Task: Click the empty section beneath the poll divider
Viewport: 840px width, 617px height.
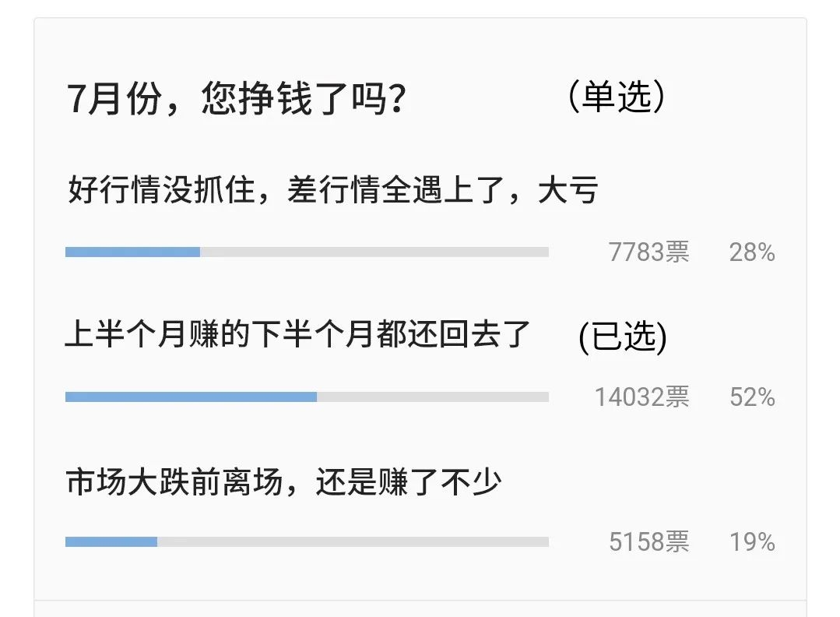Action: [420, 609]
